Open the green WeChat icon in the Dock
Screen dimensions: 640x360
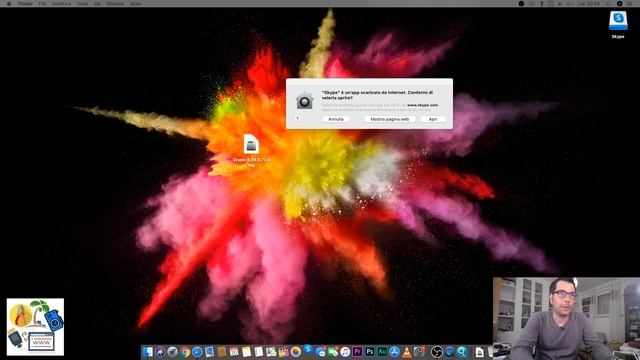tap(333, 352)
